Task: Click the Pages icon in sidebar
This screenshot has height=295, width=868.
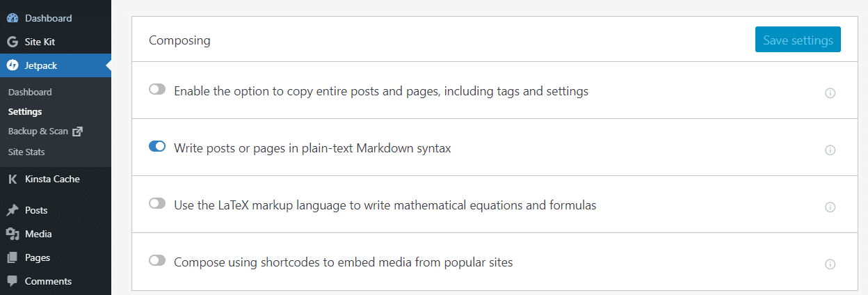Action: pos(13,257)
